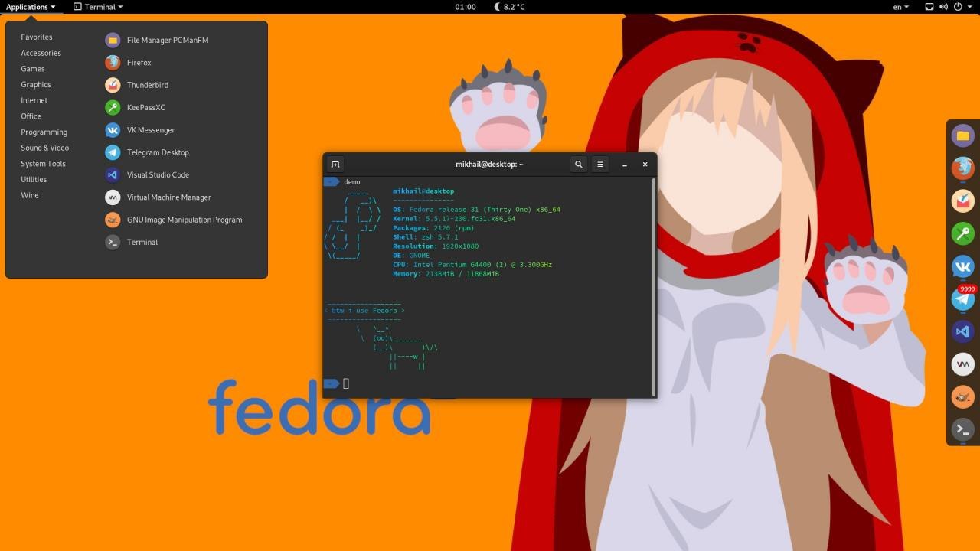Select the Graphics category
The image size is (980, 551).
(36, 85)
